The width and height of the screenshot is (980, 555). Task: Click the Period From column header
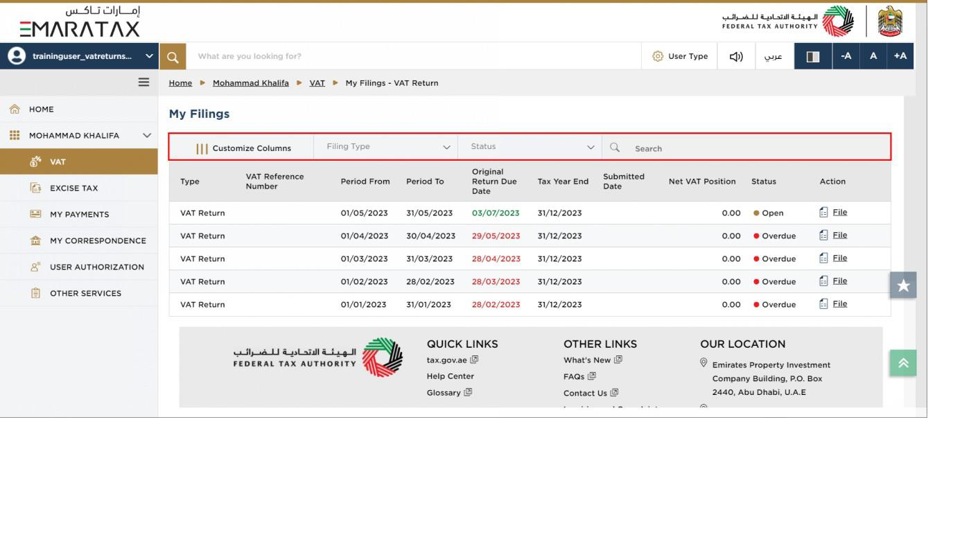(365, 182)
